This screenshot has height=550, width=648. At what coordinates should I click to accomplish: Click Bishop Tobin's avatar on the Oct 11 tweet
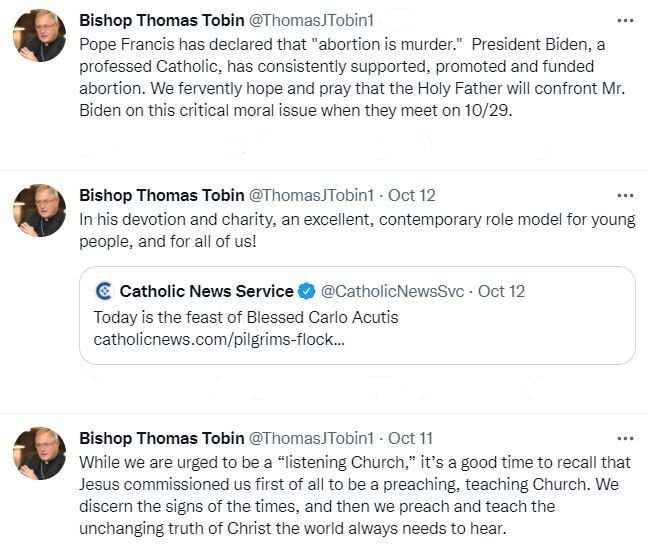39,453
